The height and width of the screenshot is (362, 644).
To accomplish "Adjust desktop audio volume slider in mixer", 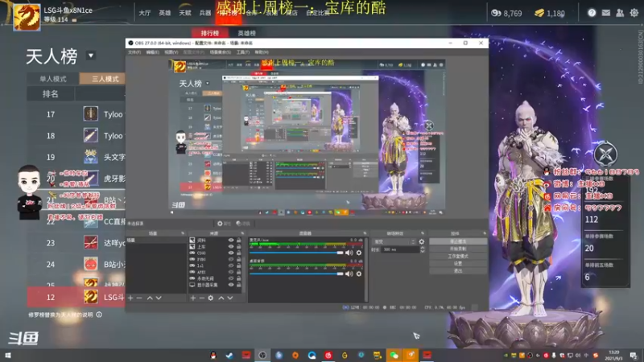I will (x=295, y=274).
